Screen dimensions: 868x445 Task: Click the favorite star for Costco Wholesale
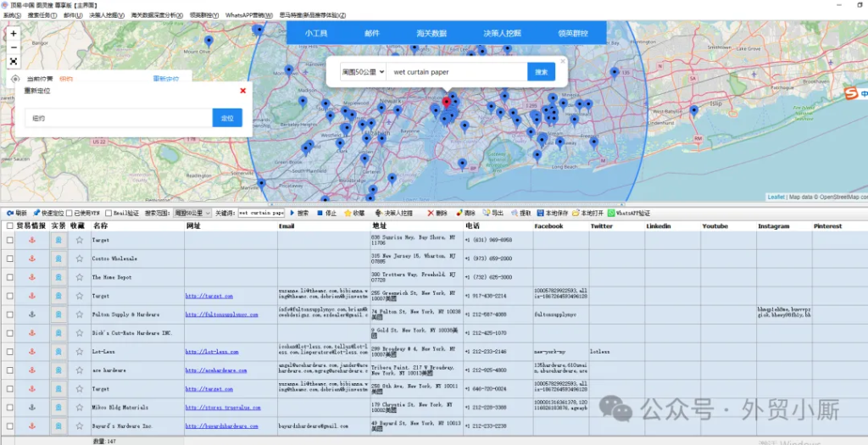pos(79,259)
